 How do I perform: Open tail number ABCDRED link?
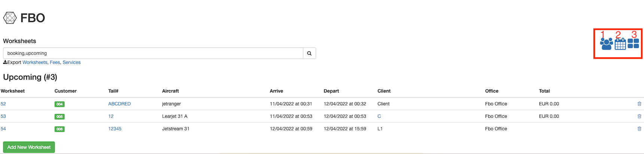(x=119, y=104)
